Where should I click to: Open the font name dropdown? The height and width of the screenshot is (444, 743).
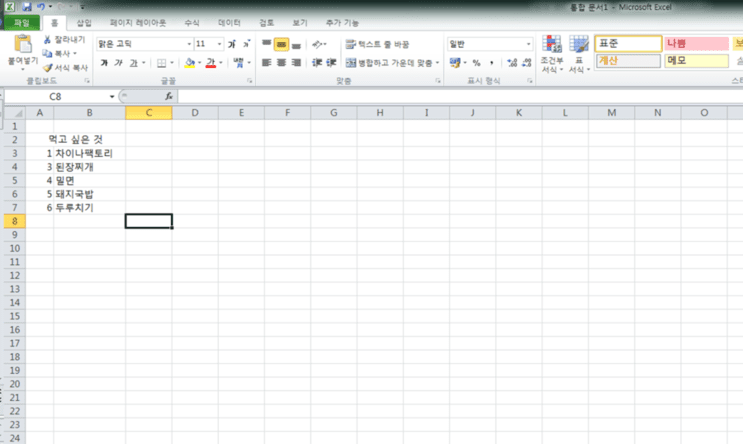coord(189,44)
